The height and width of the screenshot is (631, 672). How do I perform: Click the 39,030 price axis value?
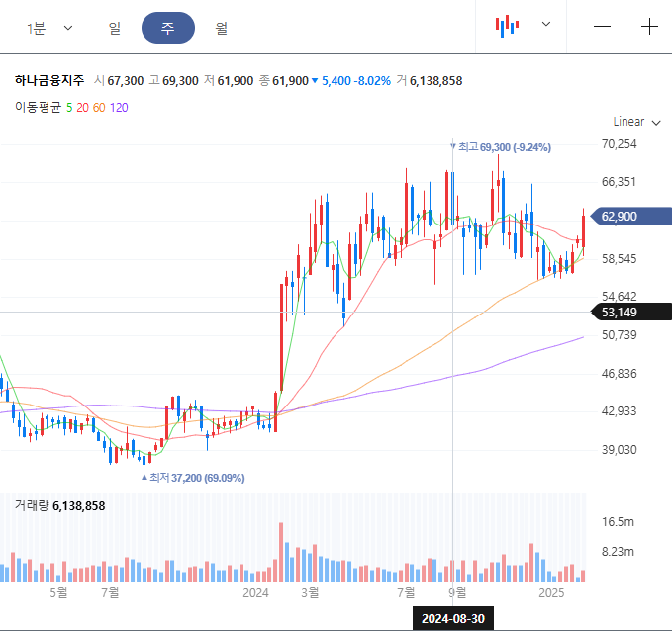(619, 450)
